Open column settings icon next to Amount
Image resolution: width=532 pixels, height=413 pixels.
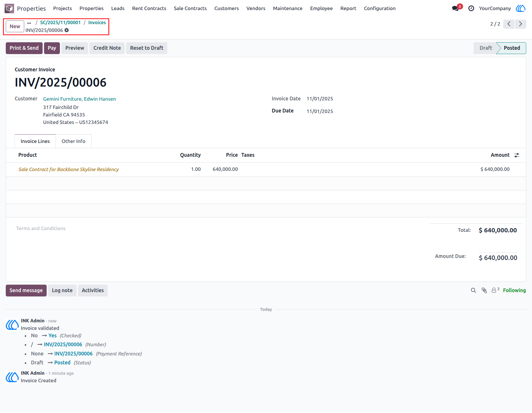(x=517, y=155)
